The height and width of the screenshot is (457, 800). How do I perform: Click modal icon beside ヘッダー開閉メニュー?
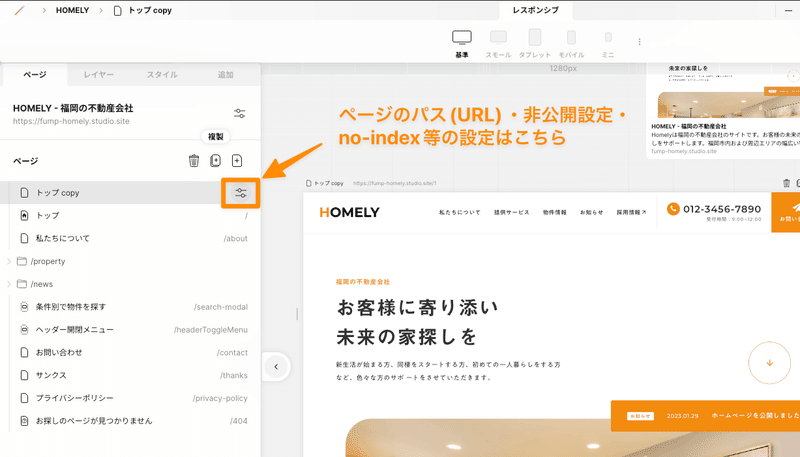point(24,329)
